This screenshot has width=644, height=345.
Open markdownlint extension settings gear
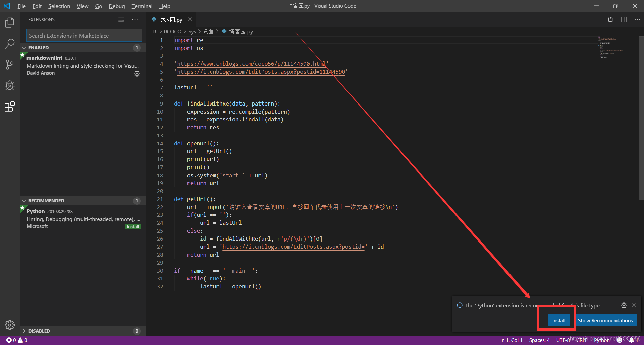(137, 74)
